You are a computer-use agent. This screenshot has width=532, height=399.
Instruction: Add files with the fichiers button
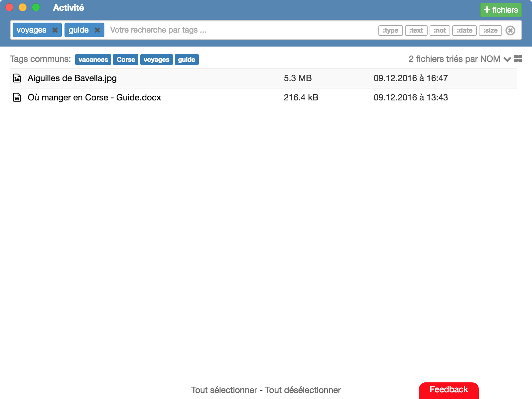[x=501, y=10]
